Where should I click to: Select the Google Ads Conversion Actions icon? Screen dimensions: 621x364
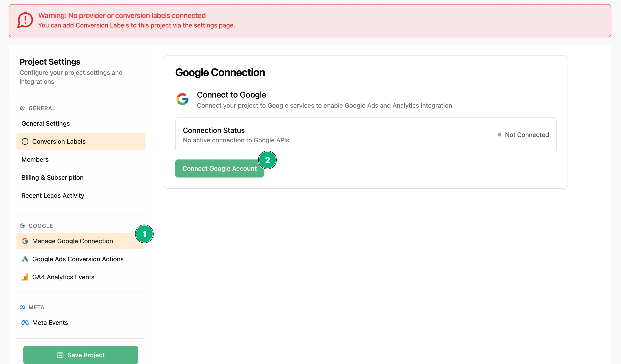pyautogui.click(x=25, y=259)
